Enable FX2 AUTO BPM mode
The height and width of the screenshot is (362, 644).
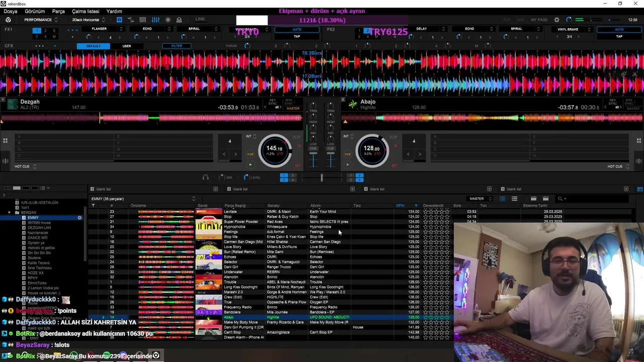[x=619, y=29]
